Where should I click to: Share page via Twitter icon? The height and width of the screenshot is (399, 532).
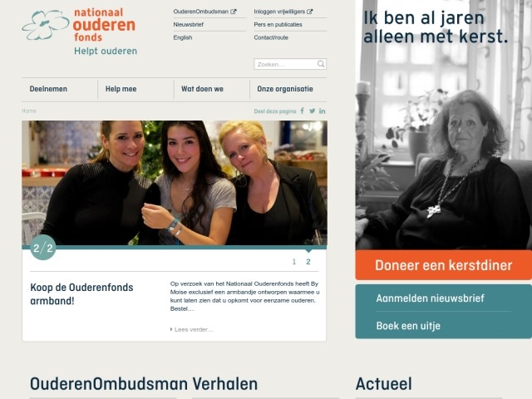click(x=313, y=111)
